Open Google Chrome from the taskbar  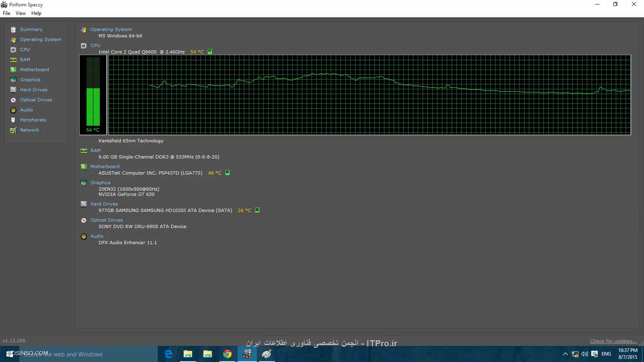point(227,354)
